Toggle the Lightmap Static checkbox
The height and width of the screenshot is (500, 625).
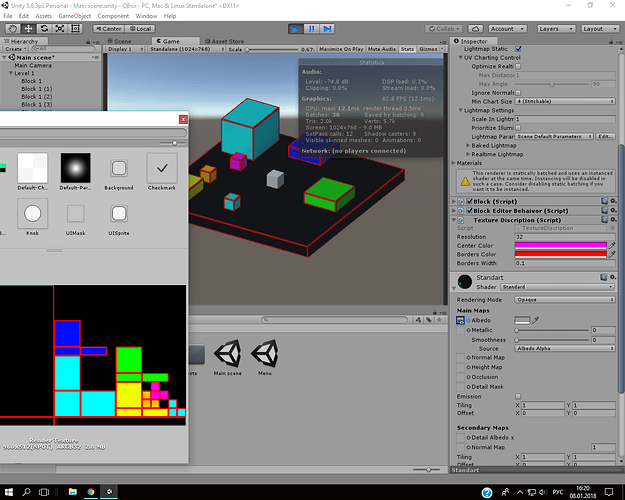pos(518,49)
